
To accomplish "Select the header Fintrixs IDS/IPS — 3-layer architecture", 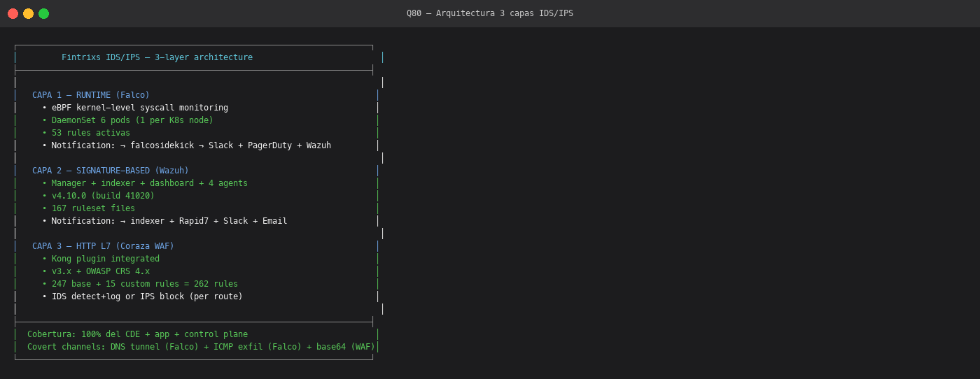I will 157,57.
